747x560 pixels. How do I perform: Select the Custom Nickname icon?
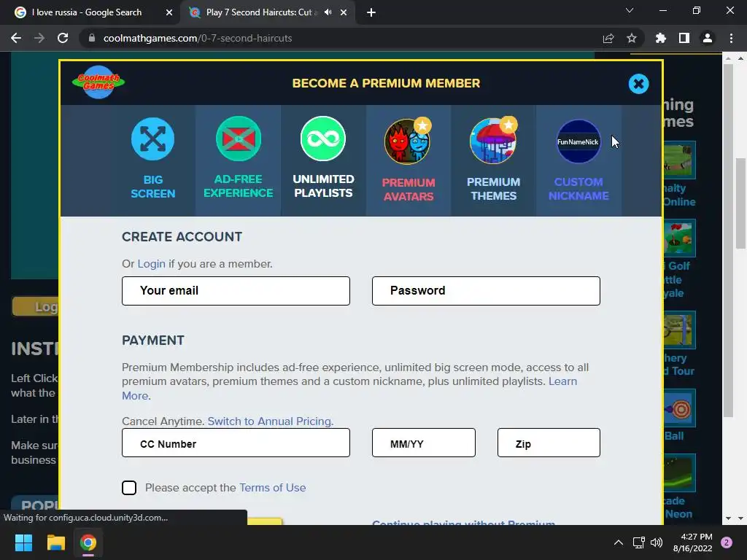578,141
